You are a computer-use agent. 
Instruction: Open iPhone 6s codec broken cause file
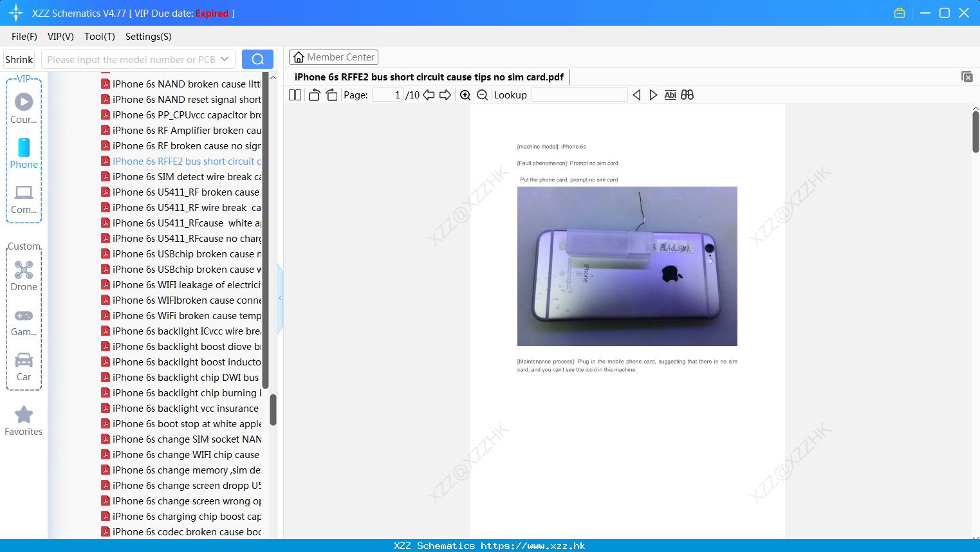point(181,532)
